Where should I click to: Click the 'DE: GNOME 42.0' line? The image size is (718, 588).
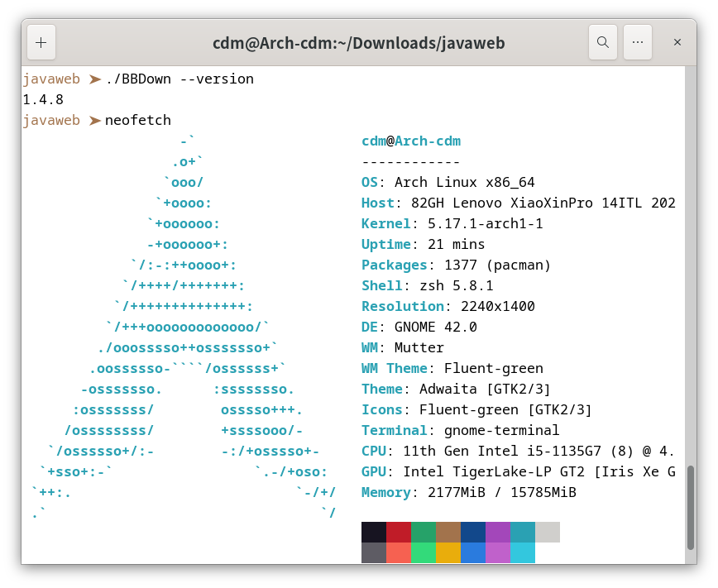coord(419,327)
